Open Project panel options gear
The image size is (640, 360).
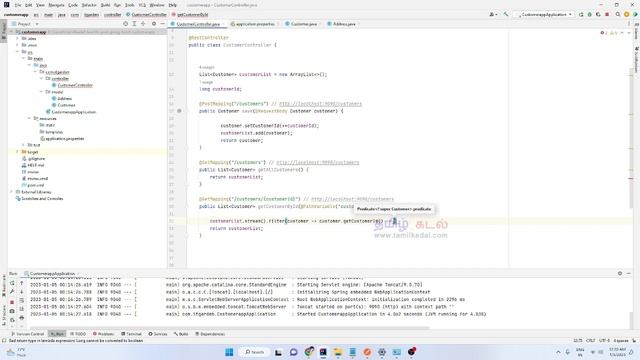point(154,24)
